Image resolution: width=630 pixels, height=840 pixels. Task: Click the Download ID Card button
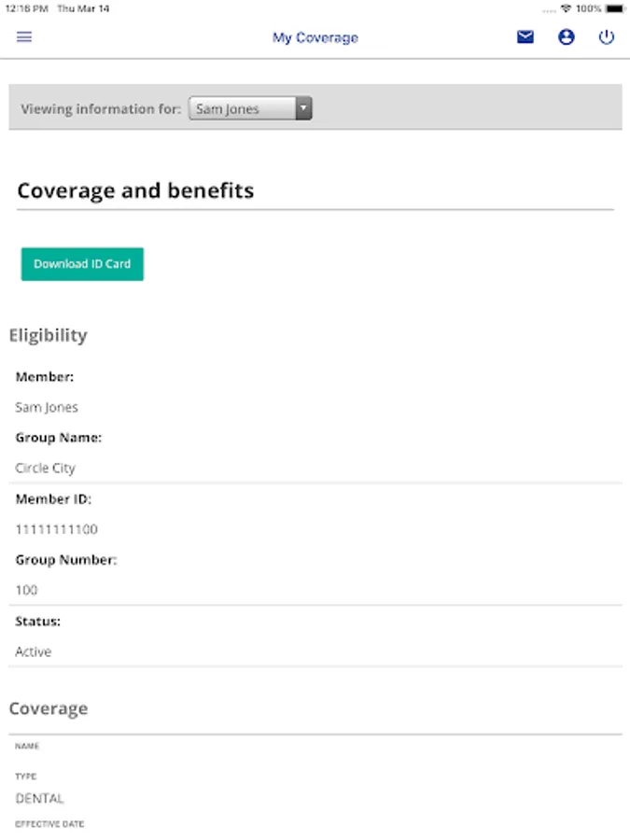(x=82, y=264)
